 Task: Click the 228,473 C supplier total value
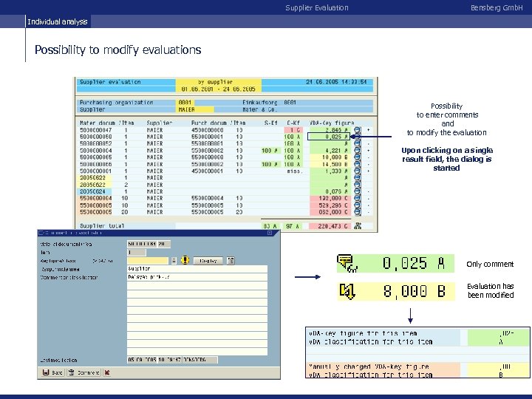[x=330, y=226]
